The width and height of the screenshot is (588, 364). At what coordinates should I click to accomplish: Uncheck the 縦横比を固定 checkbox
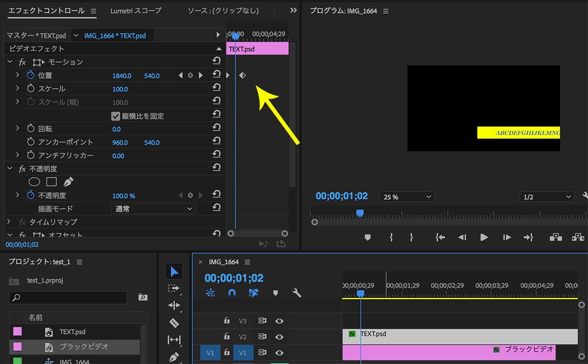pyautogui.click(x=116, y=116)
